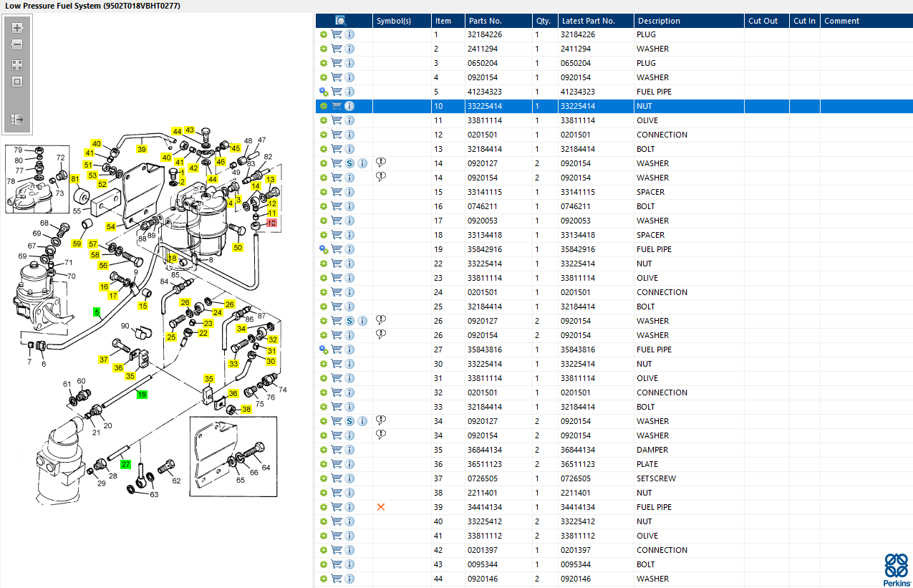Click the S supersession icon for item 14
Image resolution: width=913 pixels, height=588 pixels.
[349, 163]
